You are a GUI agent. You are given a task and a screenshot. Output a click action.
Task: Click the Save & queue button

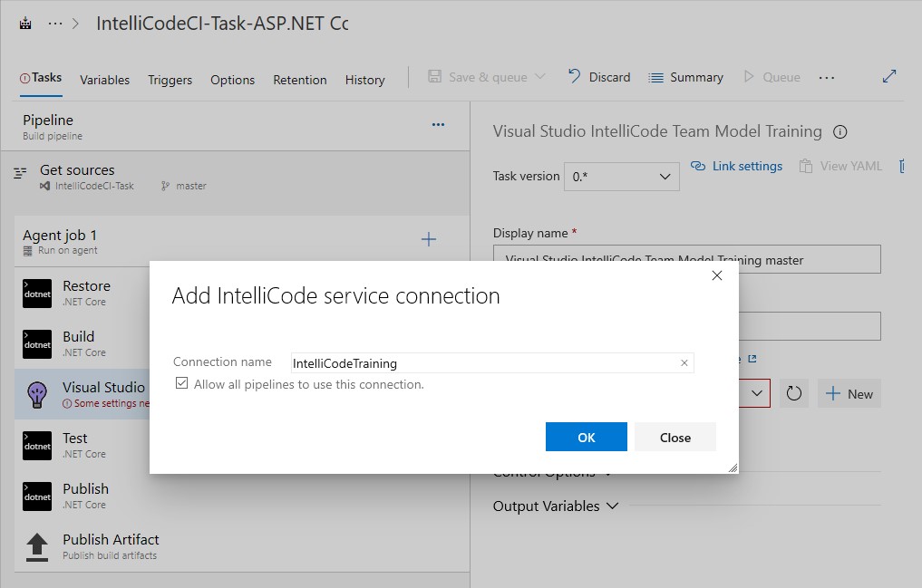coord(477,77)
